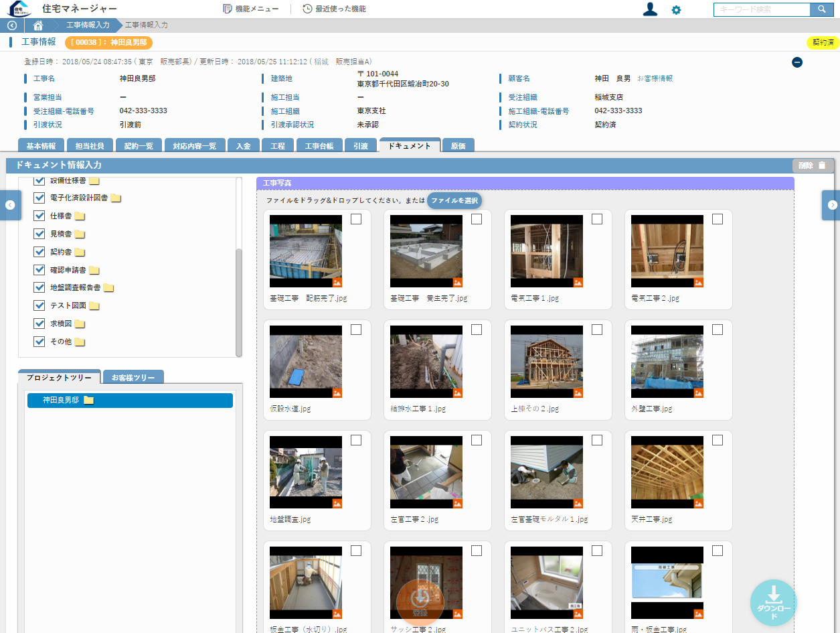
Task: Click the ファイルを選択 button
Action: (x=454, y=200)
